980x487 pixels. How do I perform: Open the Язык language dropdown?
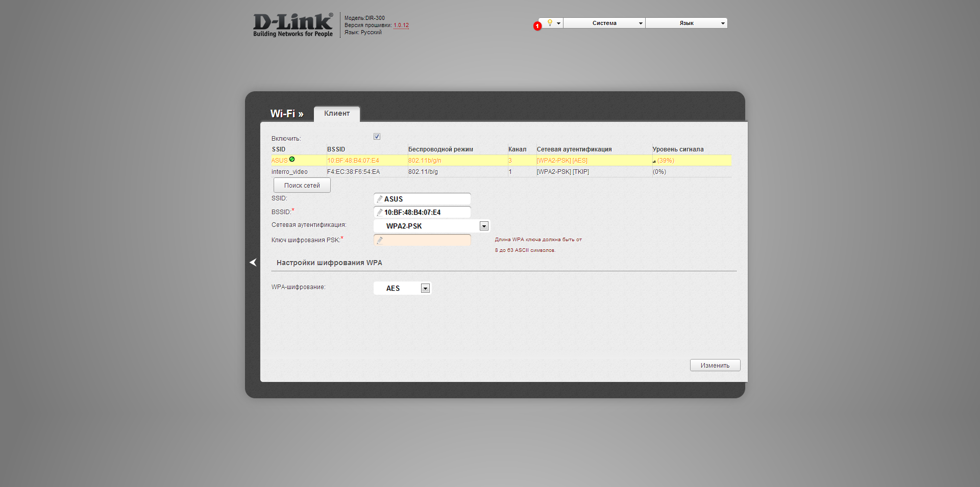click(687, 23)
